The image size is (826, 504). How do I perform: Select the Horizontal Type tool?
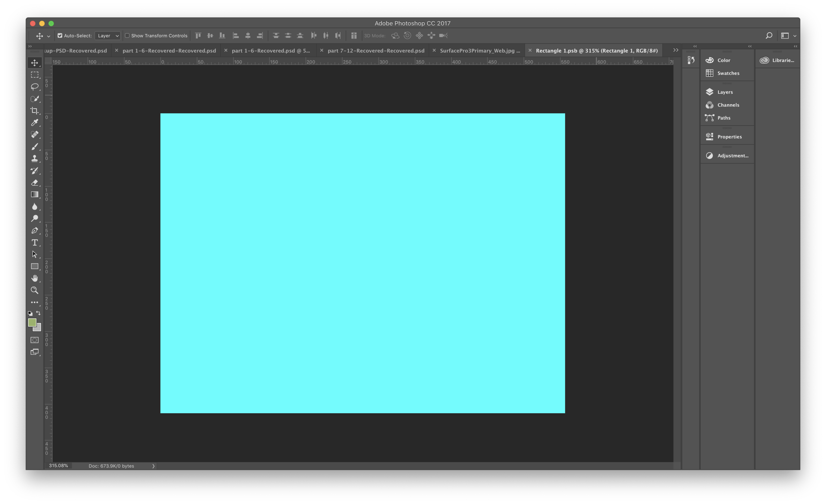click(x=35, y=242)
